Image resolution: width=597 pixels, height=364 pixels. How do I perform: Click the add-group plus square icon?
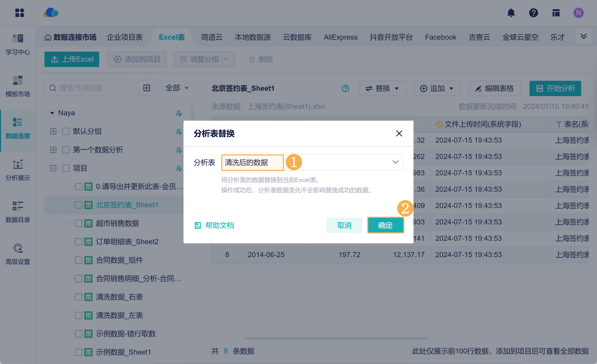(x=147, y=88)
